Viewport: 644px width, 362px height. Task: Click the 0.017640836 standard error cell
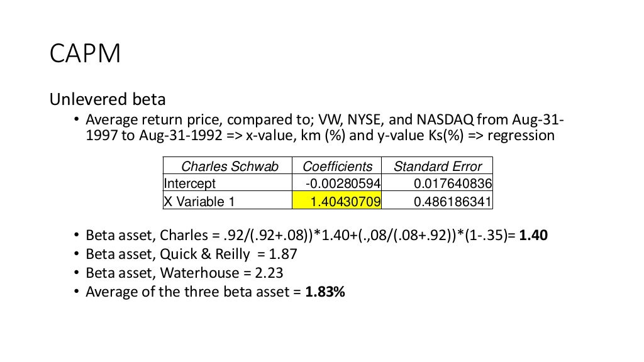click(437, 183)
